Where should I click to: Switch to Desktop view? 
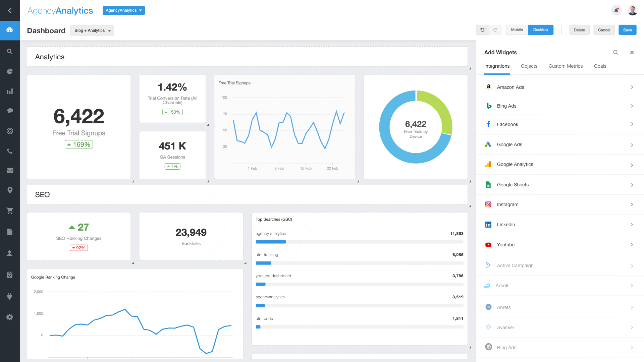point(541,30)
